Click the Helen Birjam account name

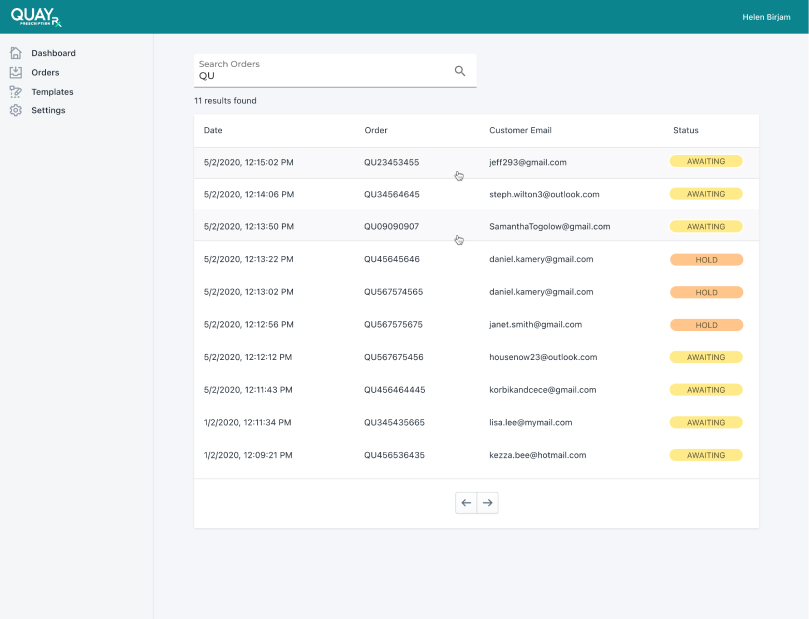(x=766, y=16)
